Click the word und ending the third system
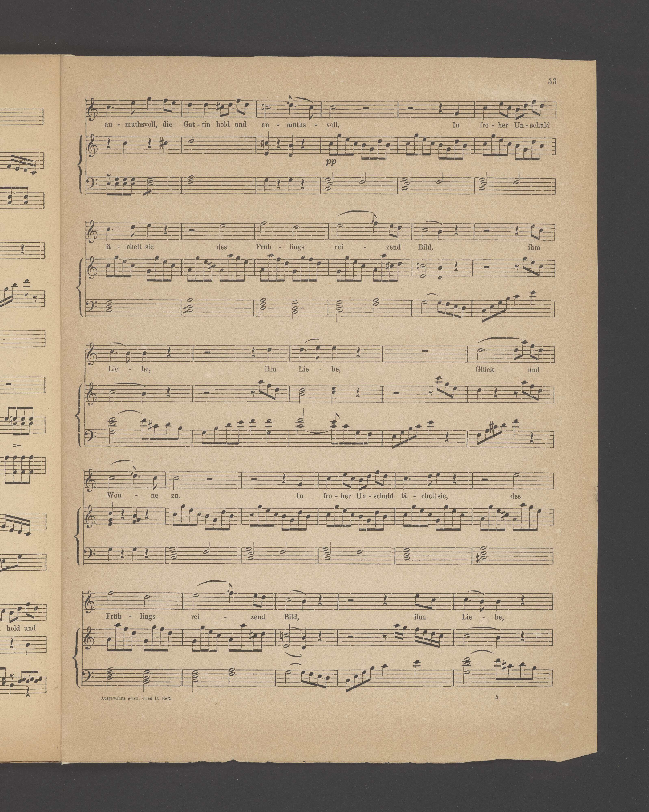This screenshot has height=812, width=649. [x=533, y=370]
